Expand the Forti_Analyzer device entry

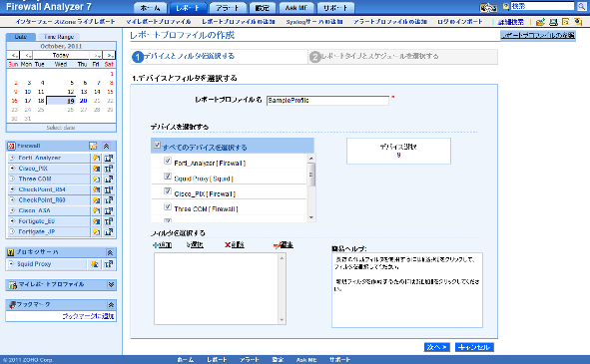(12, 158)
